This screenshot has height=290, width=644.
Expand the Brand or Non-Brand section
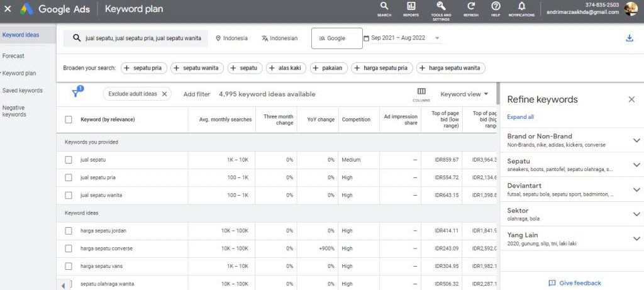pos(636,140)
